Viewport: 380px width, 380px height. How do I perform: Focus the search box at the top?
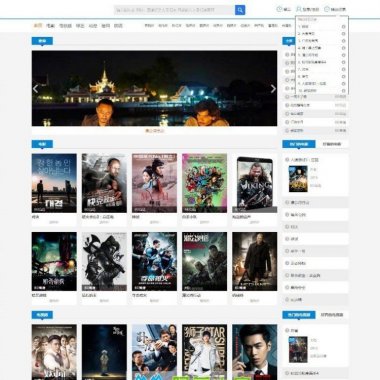coord(174,10)
